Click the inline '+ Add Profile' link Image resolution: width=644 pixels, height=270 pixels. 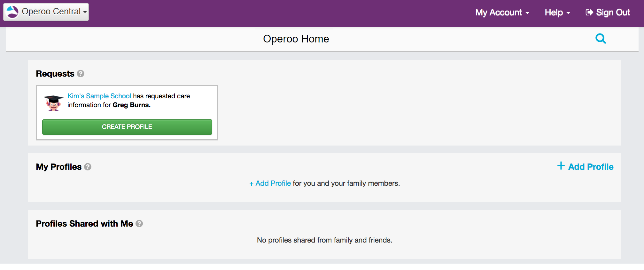[270, 184]
